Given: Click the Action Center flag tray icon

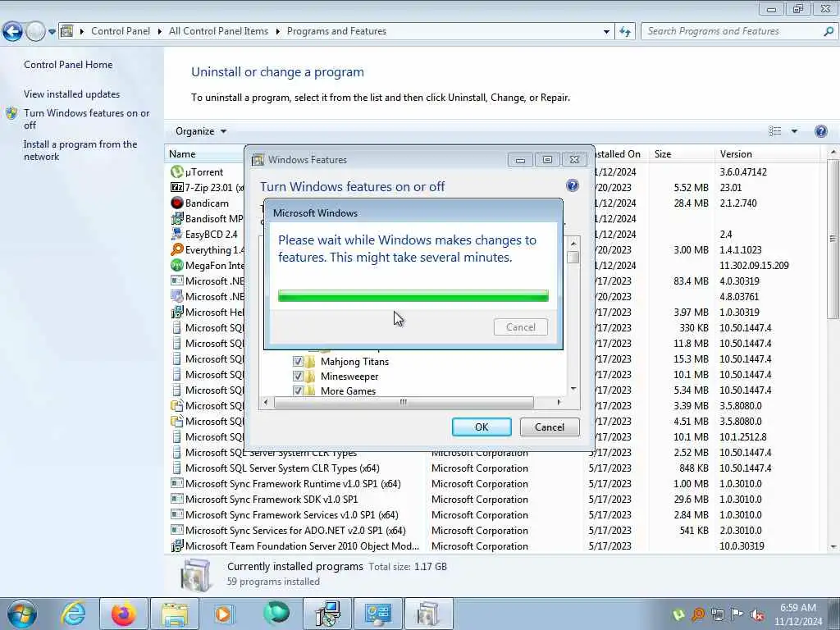Looking at the screenshot, I should tap(737, 614).
